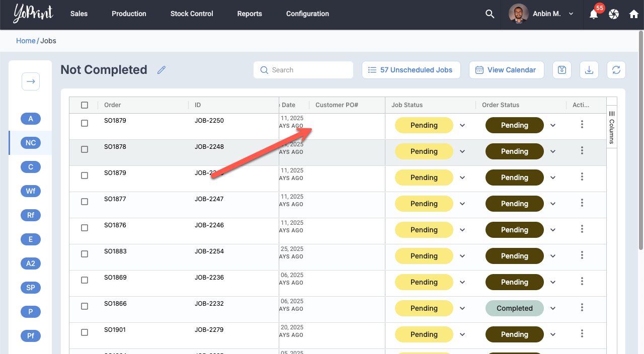Expand Job Status dropdown for JOB-2250
Viewport: 644px width, 354px height.
(x=462, y=125)
